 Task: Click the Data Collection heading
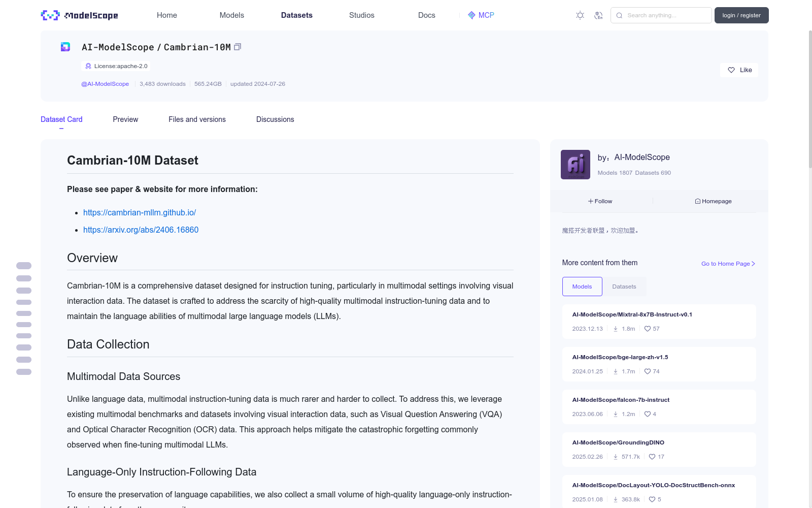pos(108,344)
